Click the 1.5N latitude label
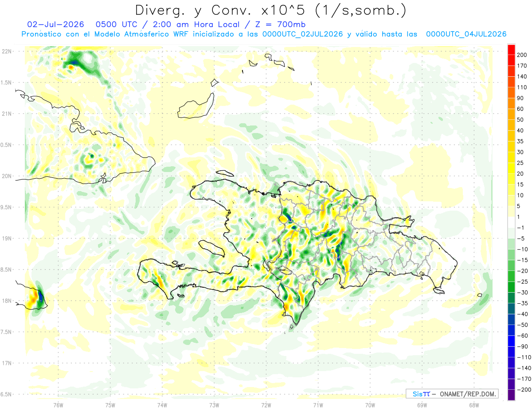 (6, 82)
